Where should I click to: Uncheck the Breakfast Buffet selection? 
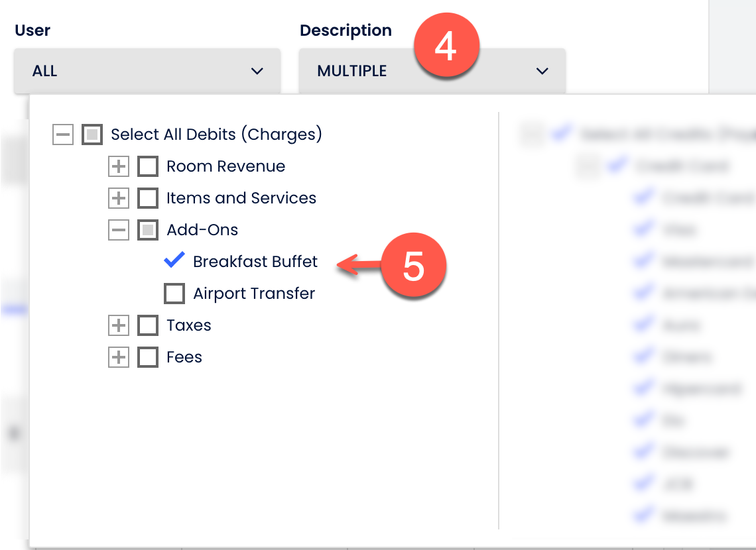tap(174, 261)
